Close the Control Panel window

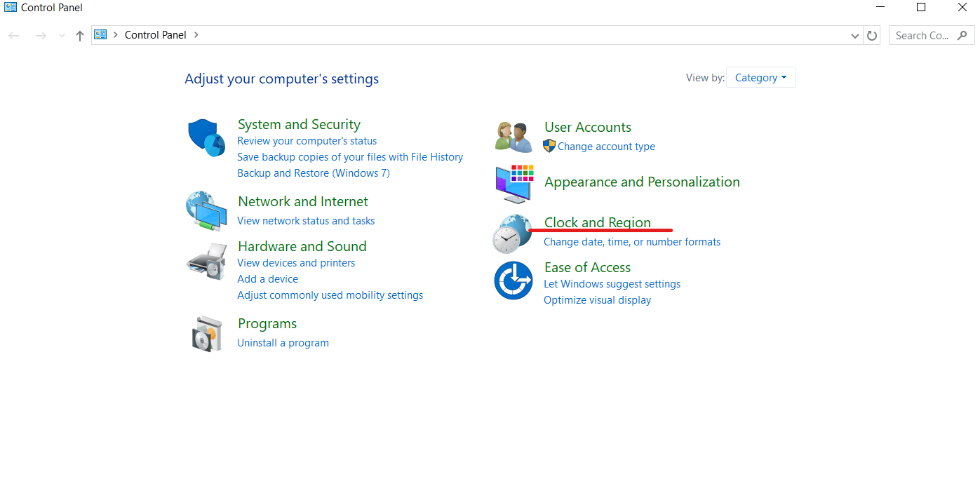pyautogui.click(x=962, y=8)
